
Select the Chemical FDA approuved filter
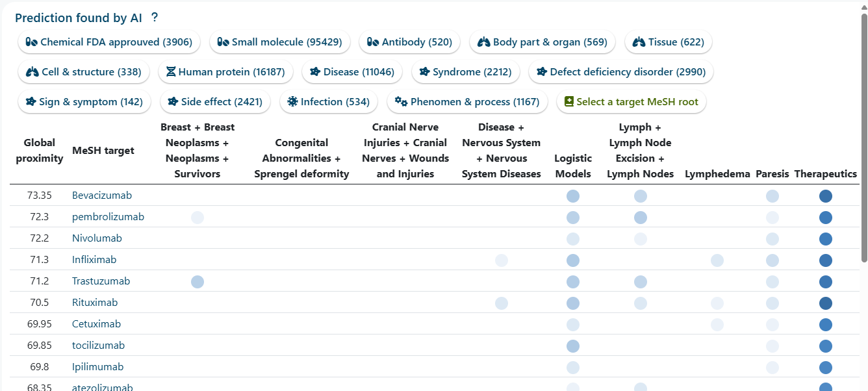tap(109, 42)
